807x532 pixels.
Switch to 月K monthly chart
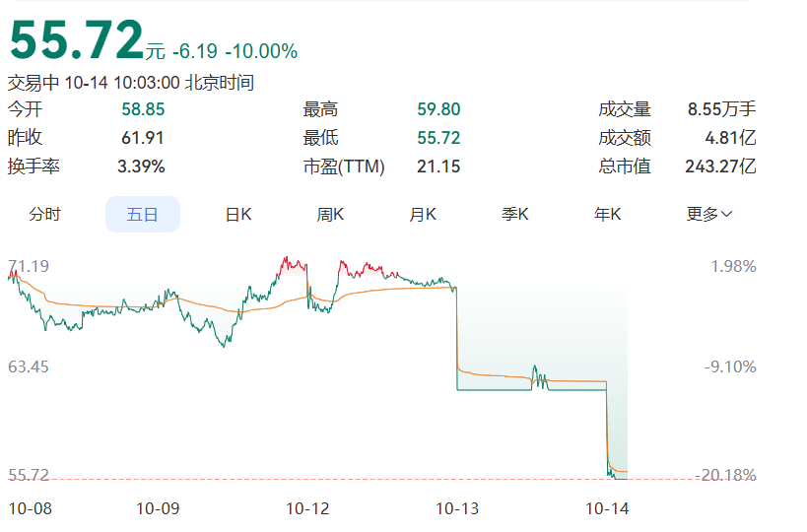coord(423,214)
